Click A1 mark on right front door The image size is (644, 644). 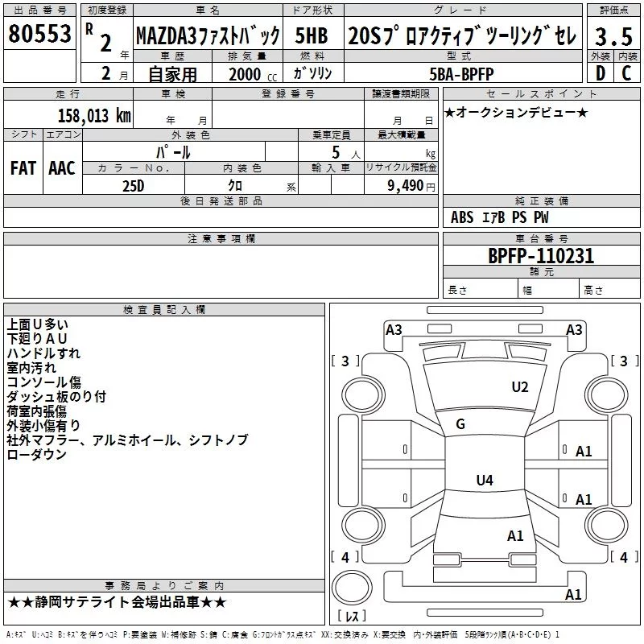(584, 452)
